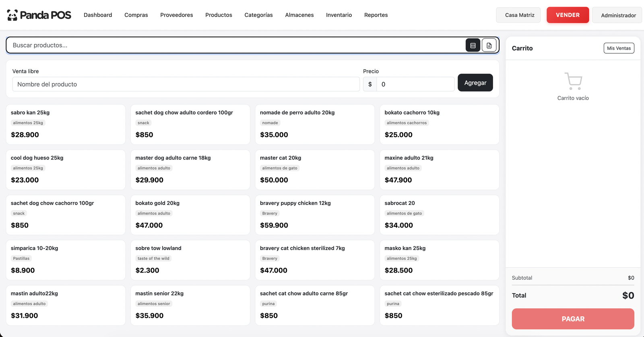Navigate to Reportes

376,15
